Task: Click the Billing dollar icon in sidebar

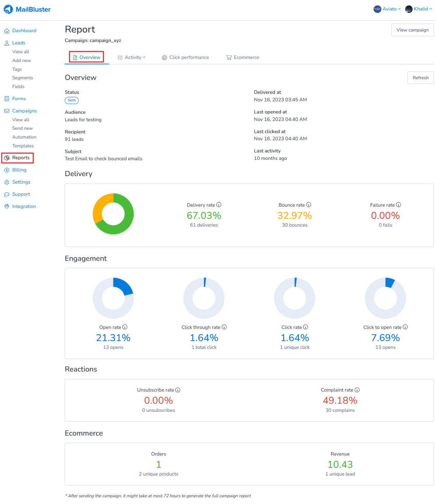Action: [7, 170]
